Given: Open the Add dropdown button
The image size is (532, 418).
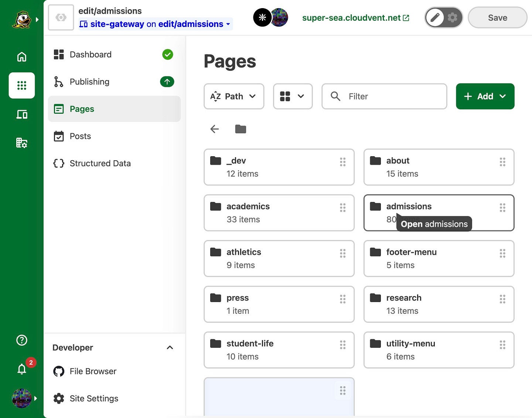Looking at the screenshot, I should pos(485,96).
